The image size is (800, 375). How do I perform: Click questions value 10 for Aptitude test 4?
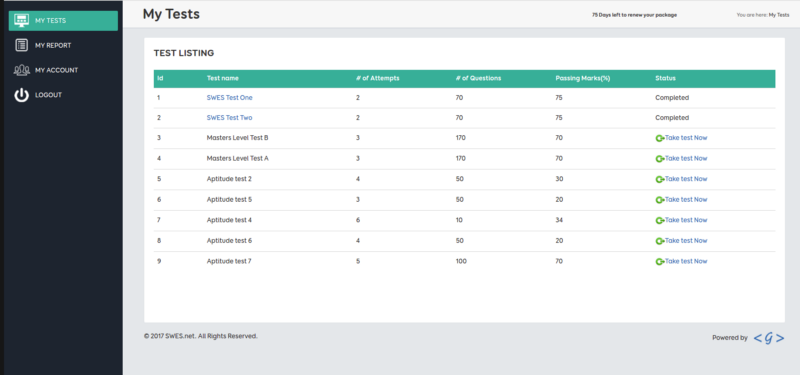[x=459, y=220]
